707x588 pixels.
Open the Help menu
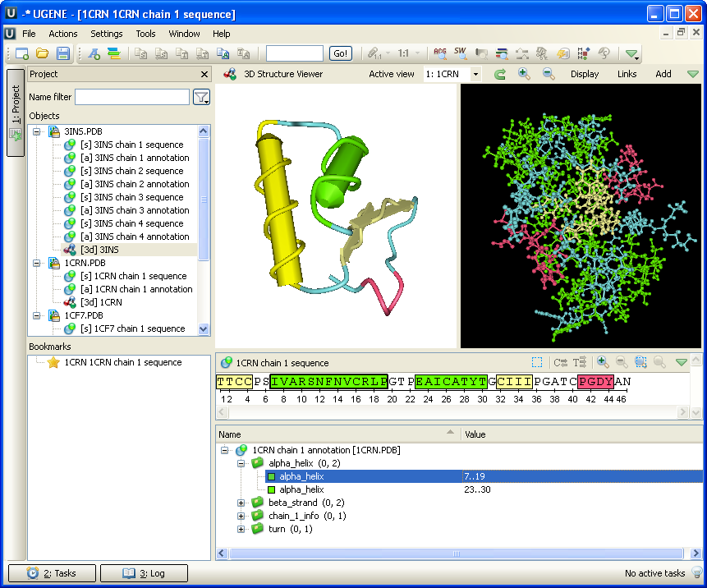222,34
